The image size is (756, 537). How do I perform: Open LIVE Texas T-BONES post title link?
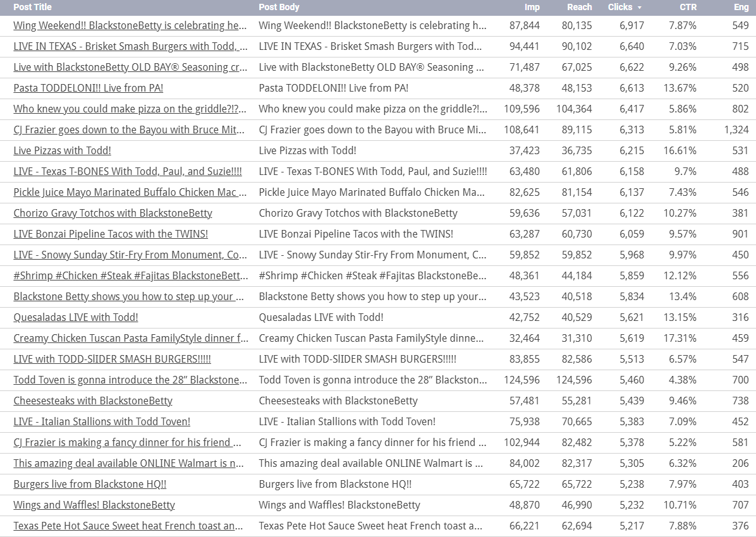(128, 171)
